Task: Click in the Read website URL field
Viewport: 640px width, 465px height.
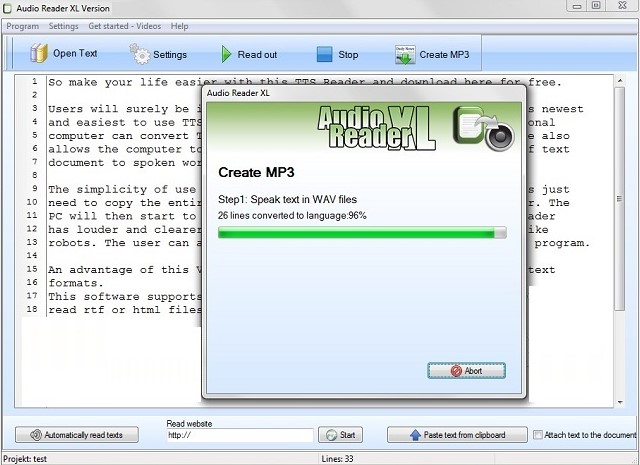Action: point(240,435)
